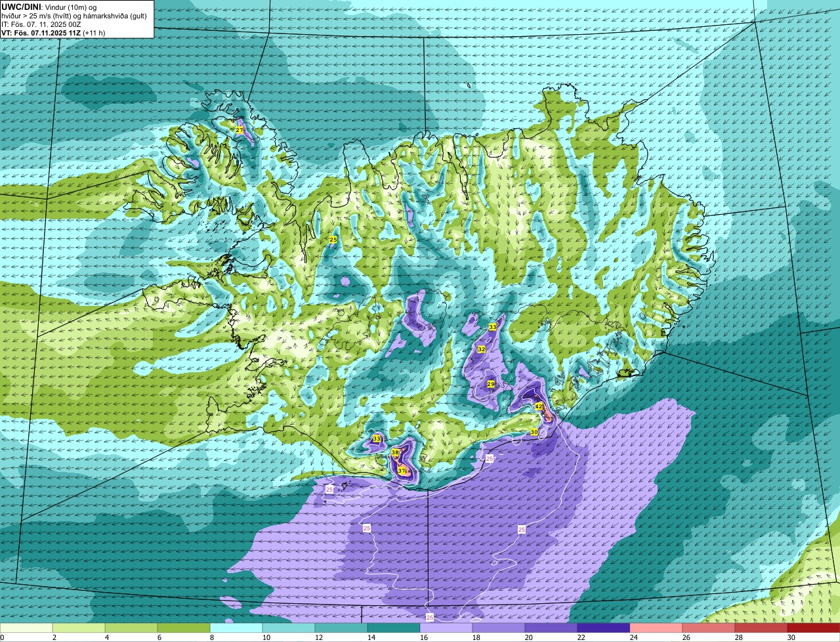The width and height of the screenshot is (840, 642).
Task: Click the yellow gust label 32
Action: (481, 349)
